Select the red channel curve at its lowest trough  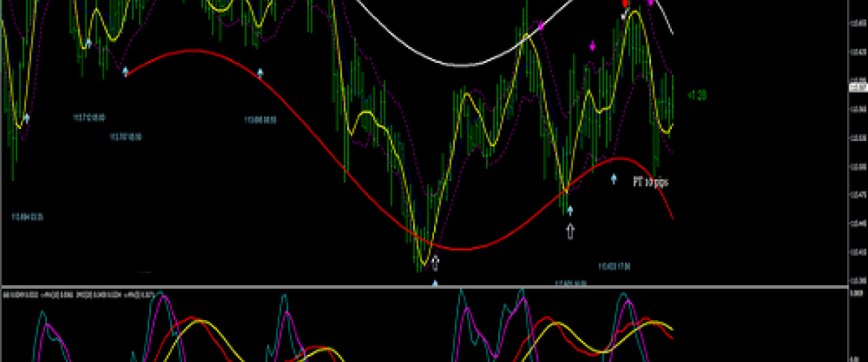pos(459,250)
